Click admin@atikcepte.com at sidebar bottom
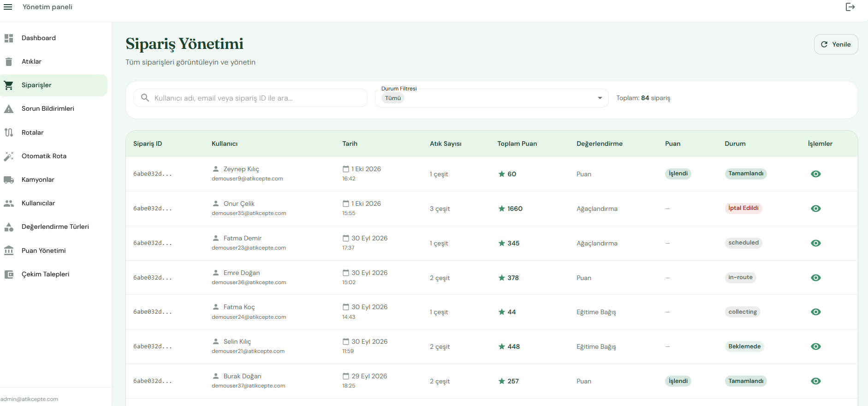868x406 pixels. pos(29,399)
